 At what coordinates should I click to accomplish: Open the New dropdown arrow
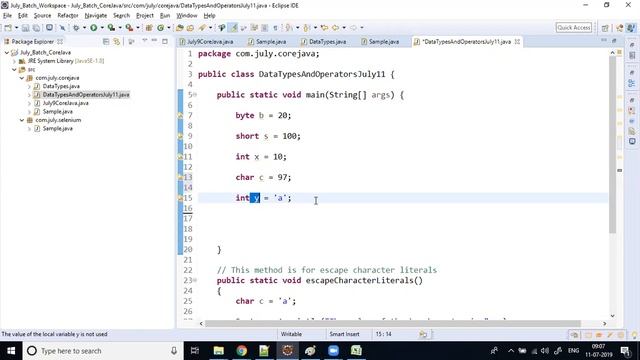pos(16,28)
